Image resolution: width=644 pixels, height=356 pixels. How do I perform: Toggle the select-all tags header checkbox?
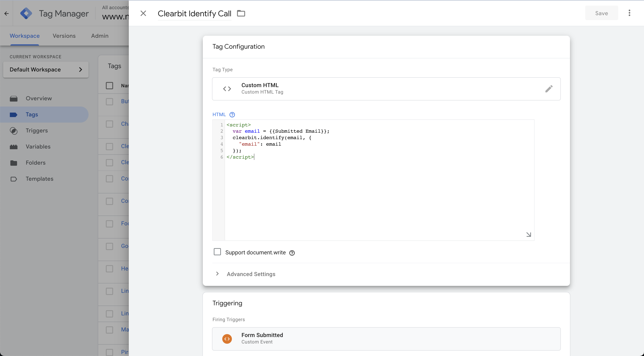(x=110, y=86)
